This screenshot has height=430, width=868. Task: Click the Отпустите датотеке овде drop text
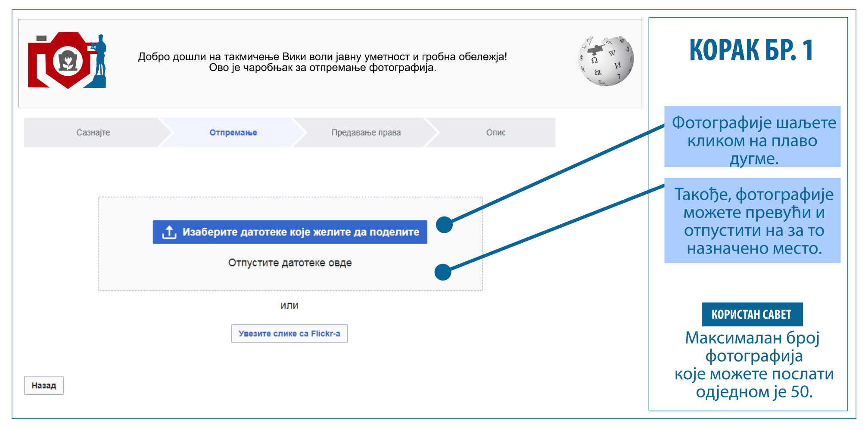289,263
